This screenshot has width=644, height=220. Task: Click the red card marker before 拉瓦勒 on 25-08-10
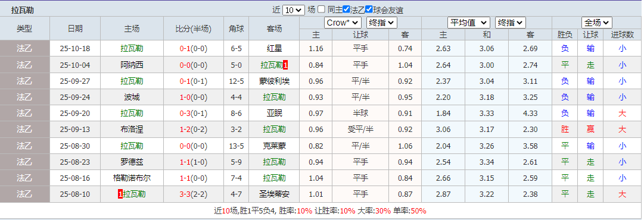pyautogui.click(x=120, y=194)
